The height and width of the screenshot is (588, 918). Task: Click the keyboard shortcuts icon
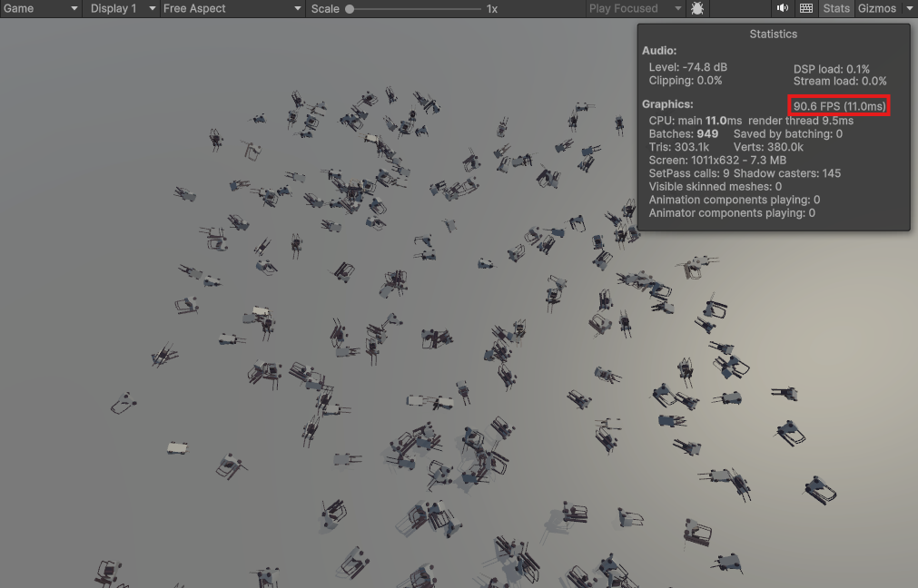[x=805, y=8]
